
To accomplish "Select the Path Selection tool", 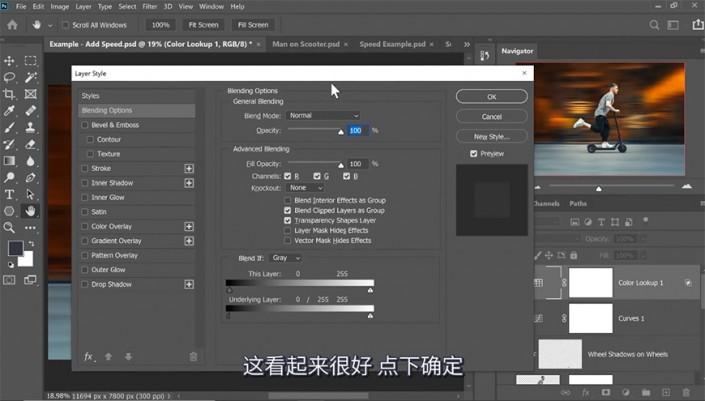I will 31,194.
